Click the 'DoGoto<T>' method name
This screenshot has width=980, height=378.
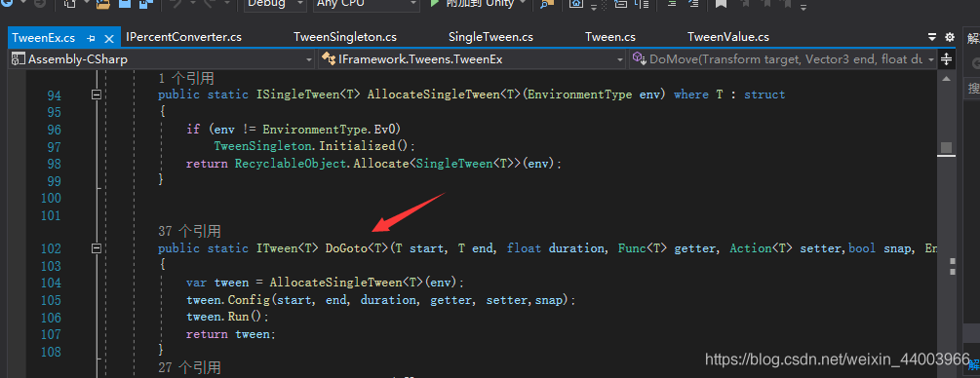click(x=357, y=248)
